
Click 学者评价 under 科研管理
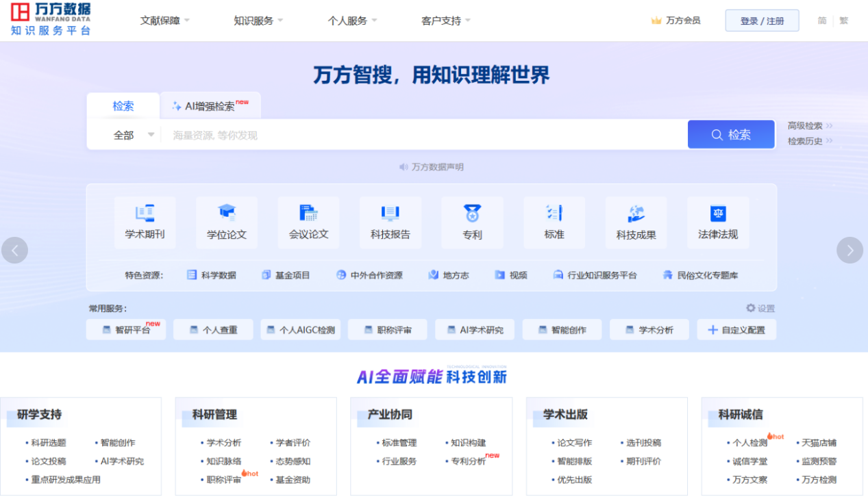tap(293, 443)
